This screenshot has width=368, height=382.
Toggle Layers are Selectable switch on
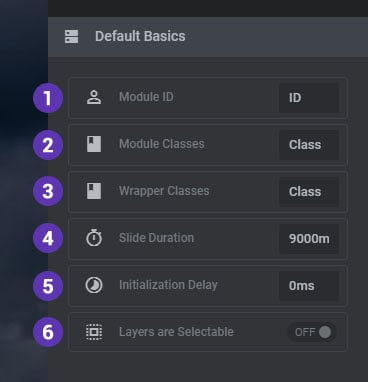[312, 332]
